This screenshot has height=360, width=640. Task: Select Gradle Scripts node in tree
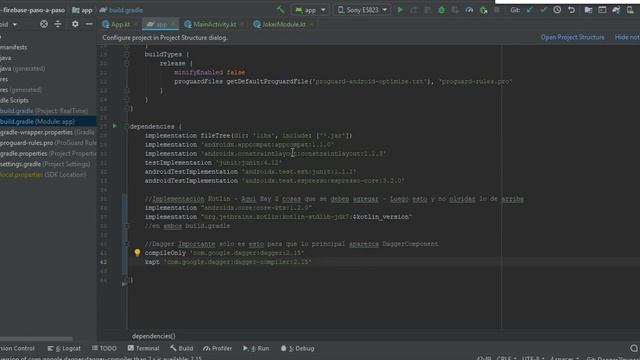tap(14, 100)
